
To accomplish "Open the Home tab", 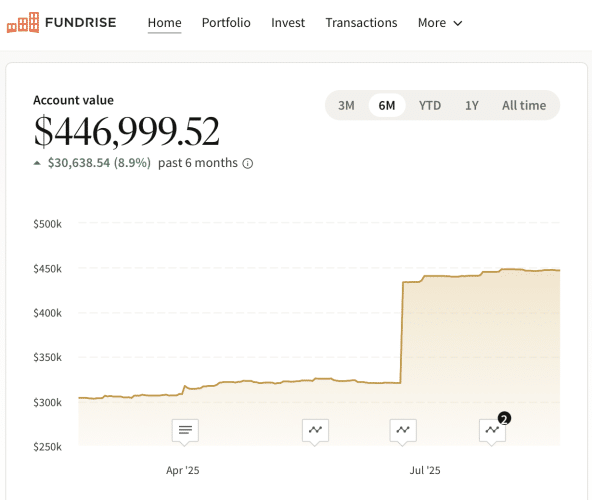I will pyautogui.click(x=164, y=23).
